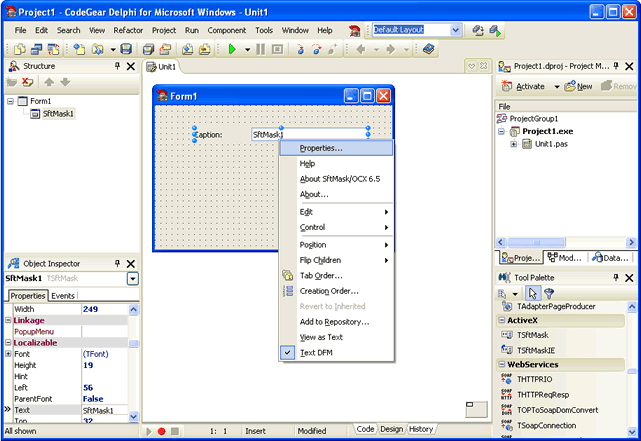The height and width of the screenshot is (441, 641).
Task: Click the Activate button
Action: pos(526,86)
